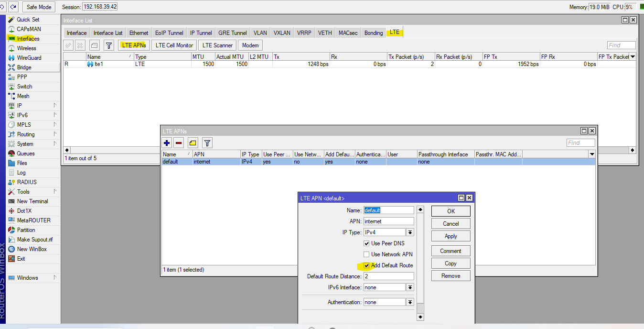Open Files in the sidebar

click(22, 163)
